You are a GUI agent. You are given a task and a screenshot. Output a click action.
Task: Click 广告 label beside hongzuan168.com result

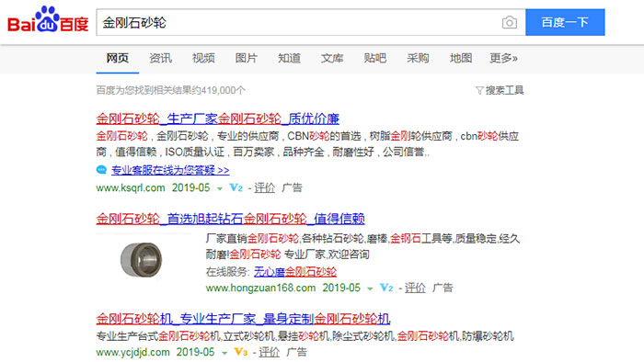(443, 288)
